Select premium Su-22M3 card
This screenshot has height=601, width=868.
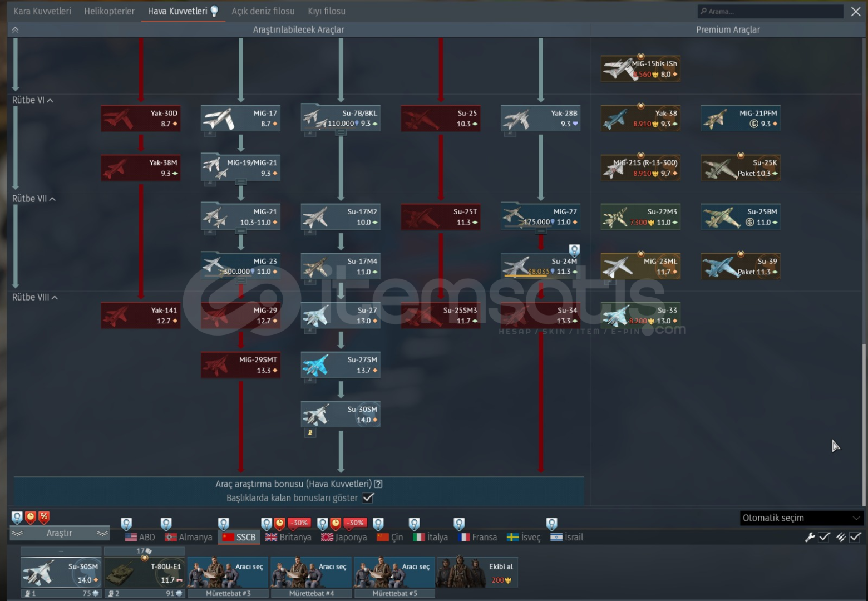pyautogui.click(x=640, y=217)
